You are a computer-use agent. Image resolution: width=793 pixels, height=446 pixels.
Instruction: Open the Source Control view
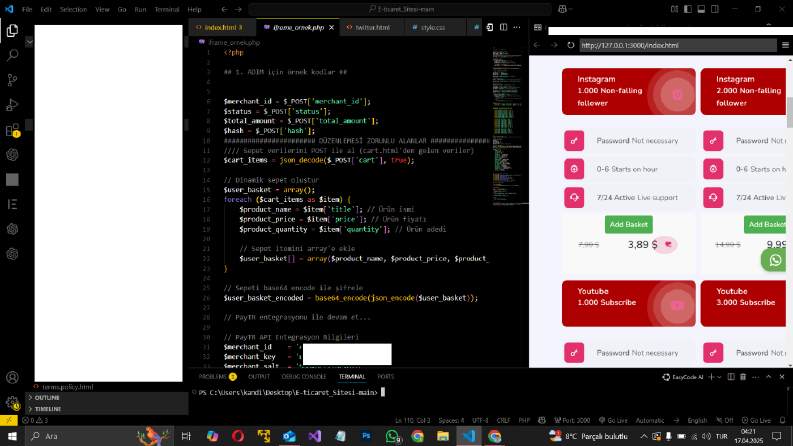pos(12,80)
